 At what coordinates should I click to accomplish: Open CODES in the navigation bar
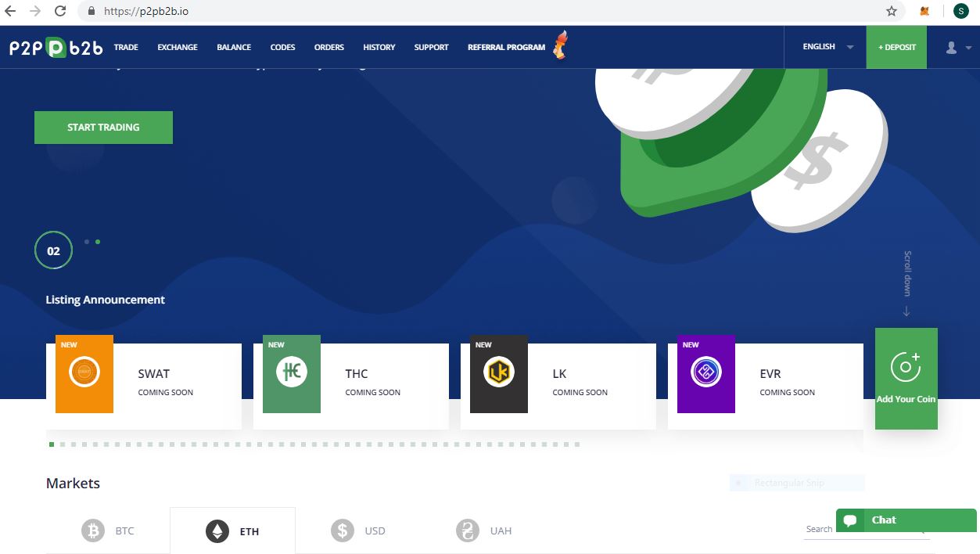click(x=283, y=48)
